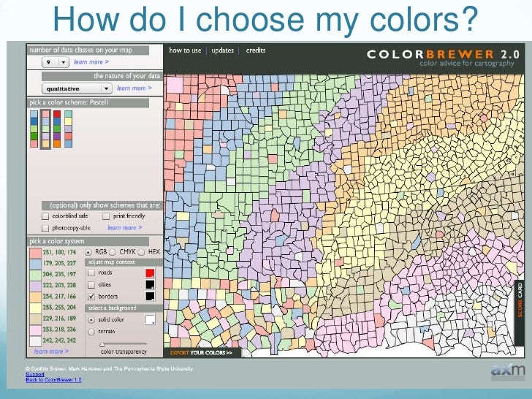Select the first blue-green color scheme strip
Screen dimensions: 532x399
[34, 129]
